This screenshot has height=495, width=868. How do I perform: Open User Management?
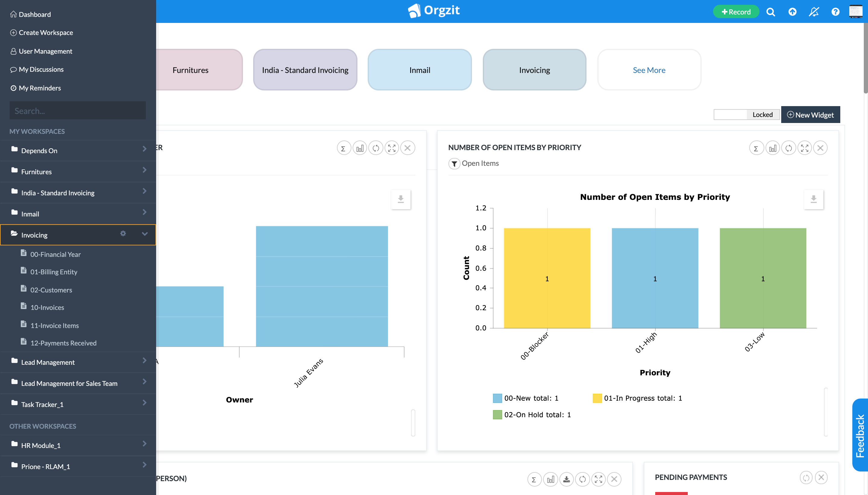click(x=42, y=51)
